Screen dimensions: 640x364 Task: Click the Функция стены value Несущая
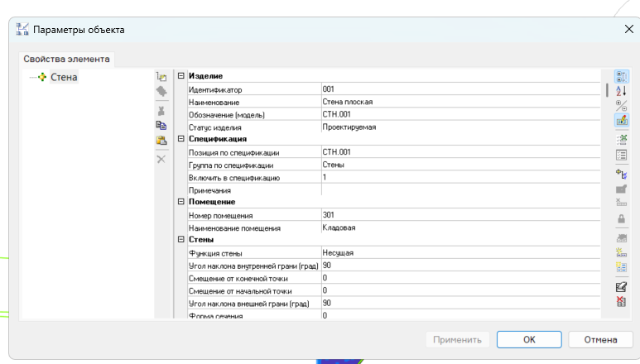coord(338,252)
